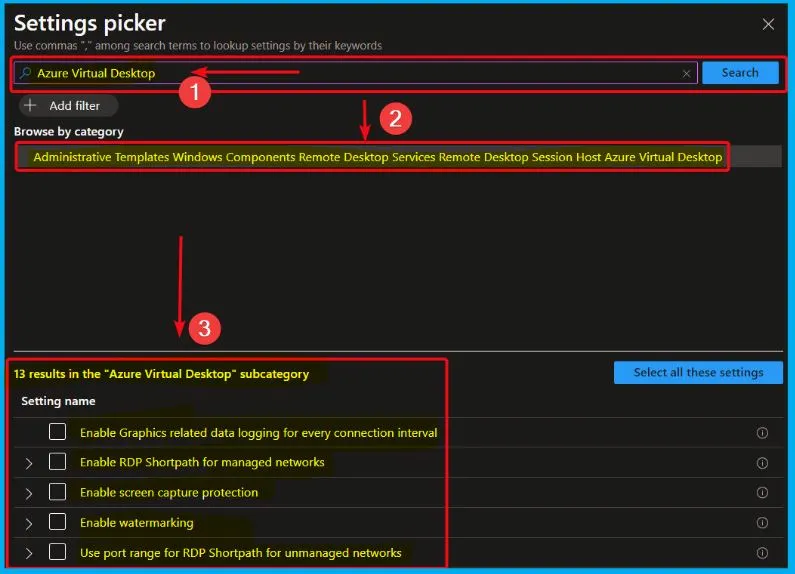Screen dimensions: 795x574
Task: Select the Azure Virtual Desktop category path
Action: 377,157
